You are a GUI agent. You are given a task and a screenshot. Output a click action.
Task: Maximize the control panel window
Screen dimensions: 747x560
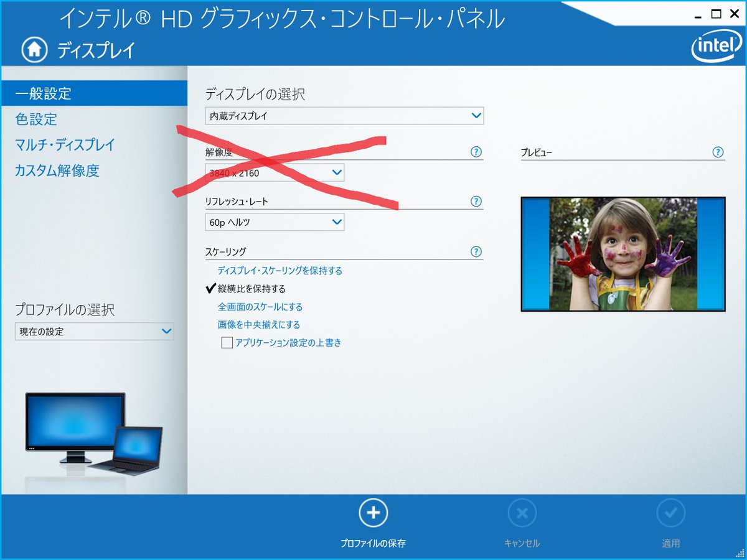tap(716, 14)
